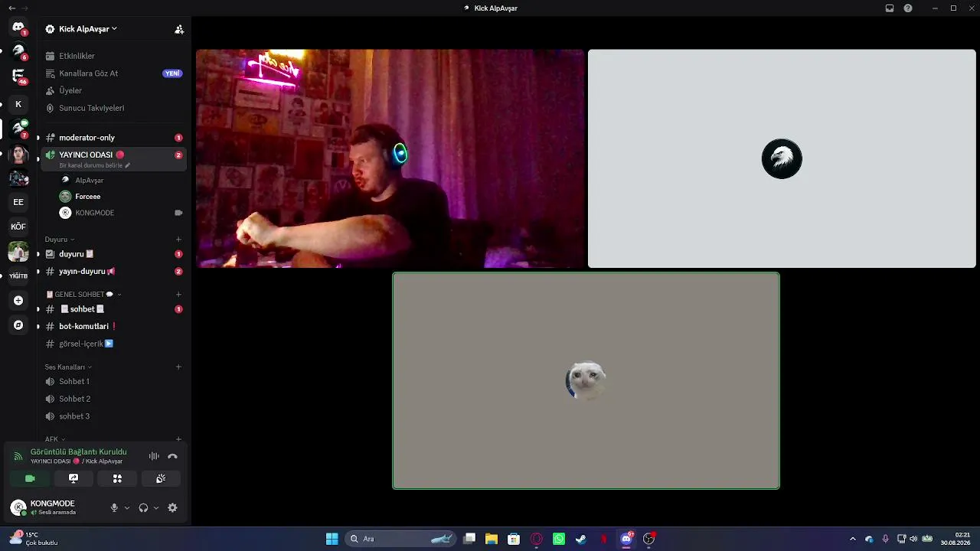Viewport: 980px width, 551px height.
Task: Collapse the Ses Kanalları category
Action: click(x=68, y=367)
